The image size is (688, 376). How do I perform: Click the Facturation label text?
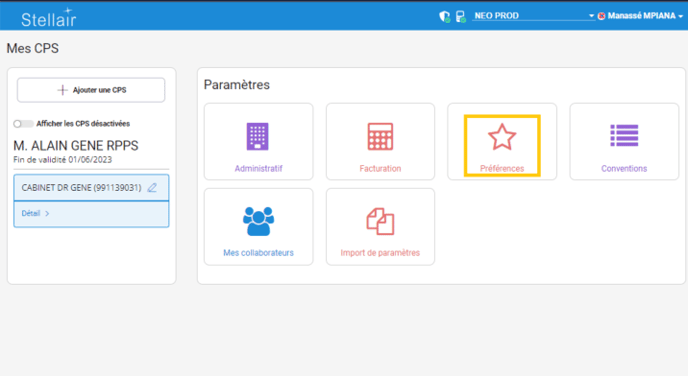pos(380,168)
